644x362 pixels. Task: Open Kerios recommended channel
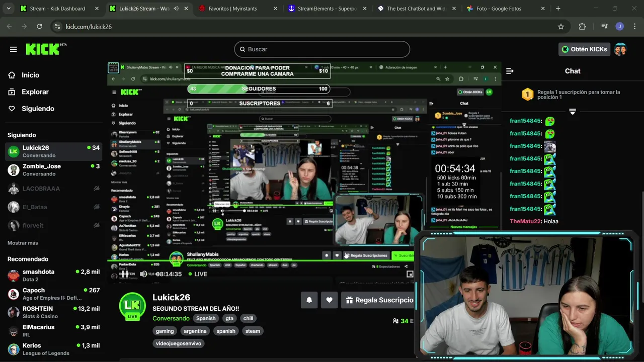[x=53, y=349]
